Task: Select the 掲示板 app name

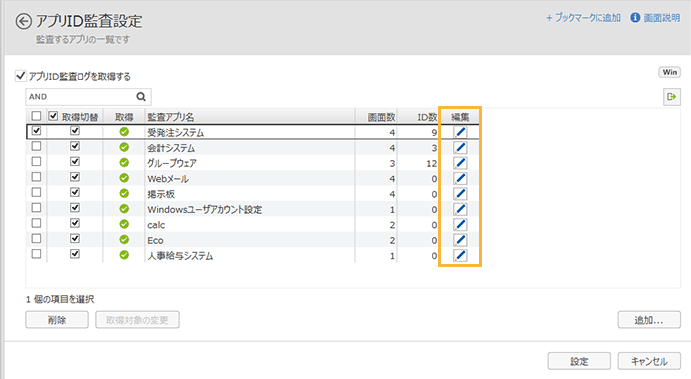Action: [x=161, y=194]
